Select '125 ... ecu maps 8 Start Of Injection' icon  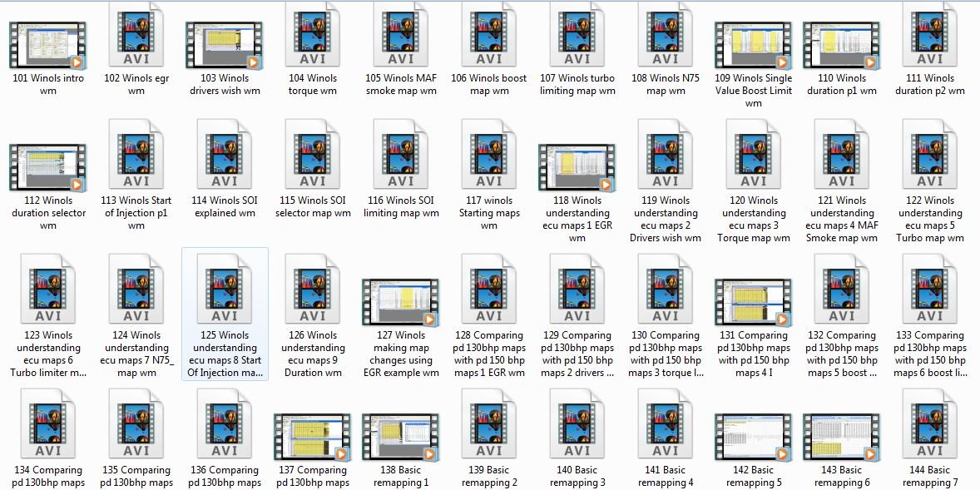(225, 289)
